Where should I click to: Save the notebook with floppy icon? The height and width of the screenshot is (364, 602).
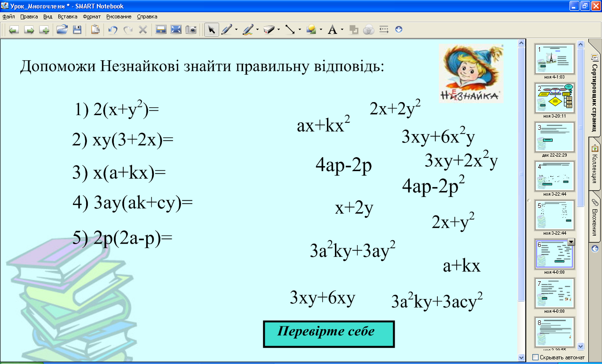coord(77,30)
